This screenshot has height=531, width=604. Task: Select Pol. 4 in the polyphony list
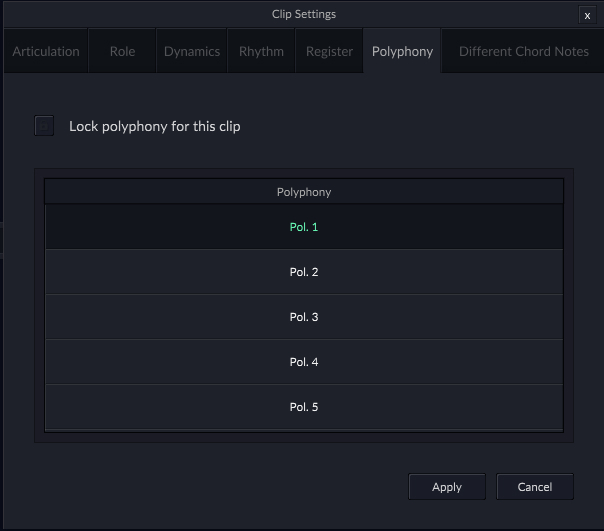[x=304, y=362]
